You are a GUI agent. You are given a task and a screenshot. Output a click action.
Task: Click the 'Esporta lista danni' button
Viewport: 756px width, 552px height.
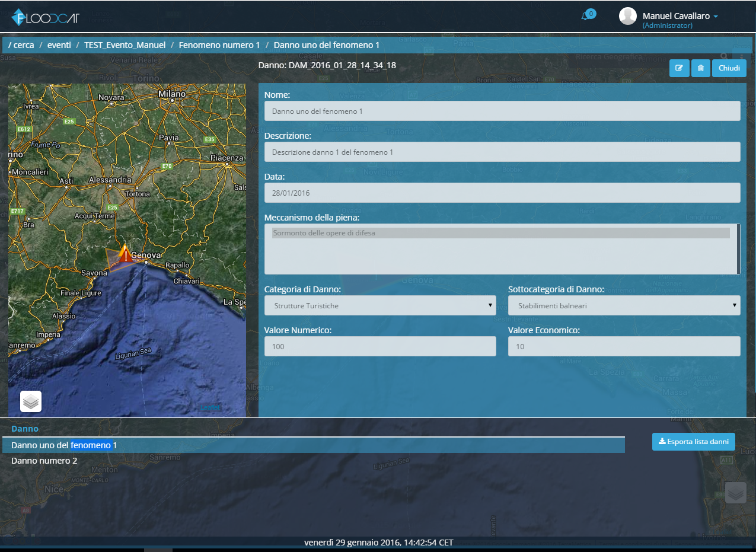[694, 442]
